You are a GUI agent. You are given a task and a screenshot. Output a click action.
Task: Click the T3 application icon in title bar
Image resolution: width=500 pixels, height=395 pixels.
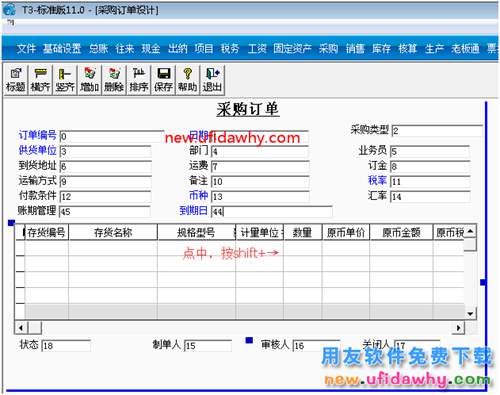point(9,9)
